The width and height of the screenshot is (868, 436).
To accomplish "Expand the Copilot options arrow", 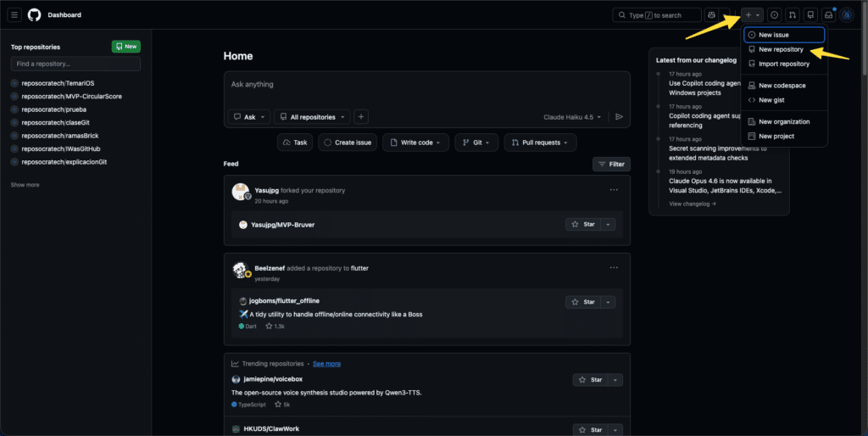I will (x=726, y=15).
